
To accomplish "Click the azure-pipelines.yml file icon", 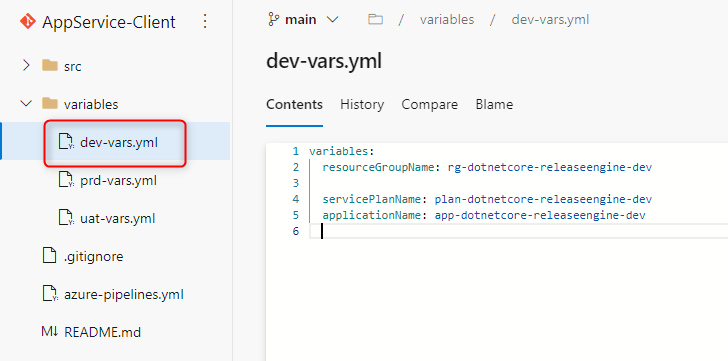I will tap(50, 294).
